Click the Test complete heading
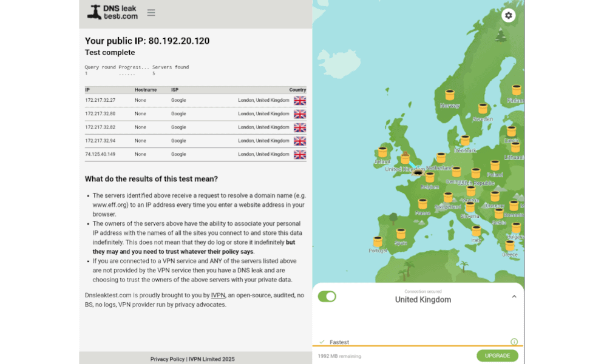The image size is (607, 364). (x=110, y=52)
